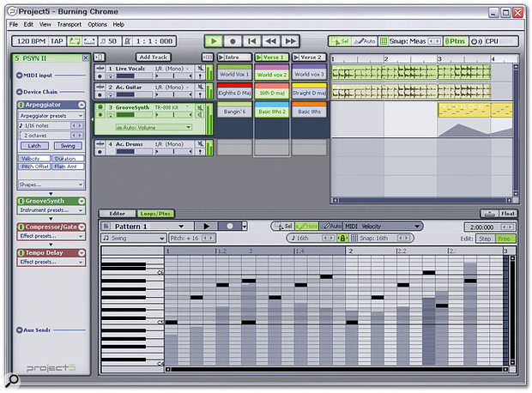Close the PSYN II device panel
This screenshot has width=532, height=393.
86,58
